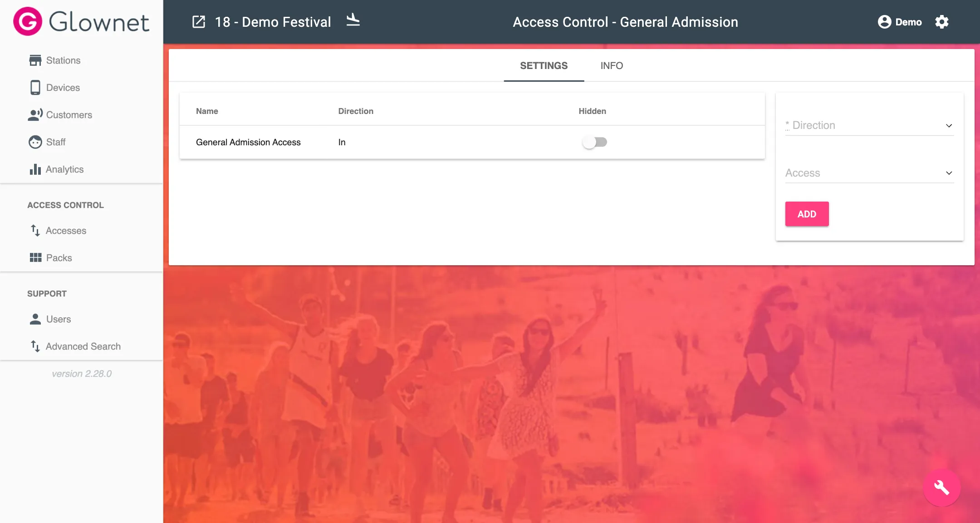This screenshot has height=523, width=980.
Task: Click the Direction column header
Action: point(356,111)
